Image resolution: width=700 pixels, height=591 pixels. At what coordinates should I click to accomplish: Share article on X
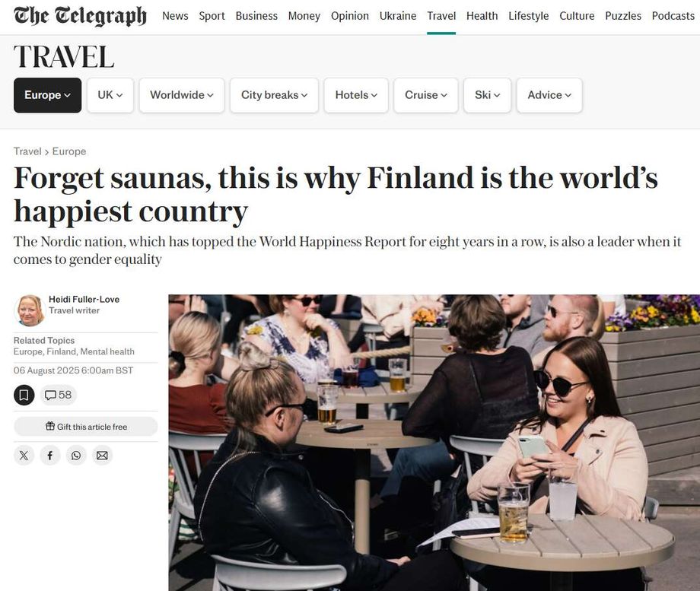click(24, 456)
